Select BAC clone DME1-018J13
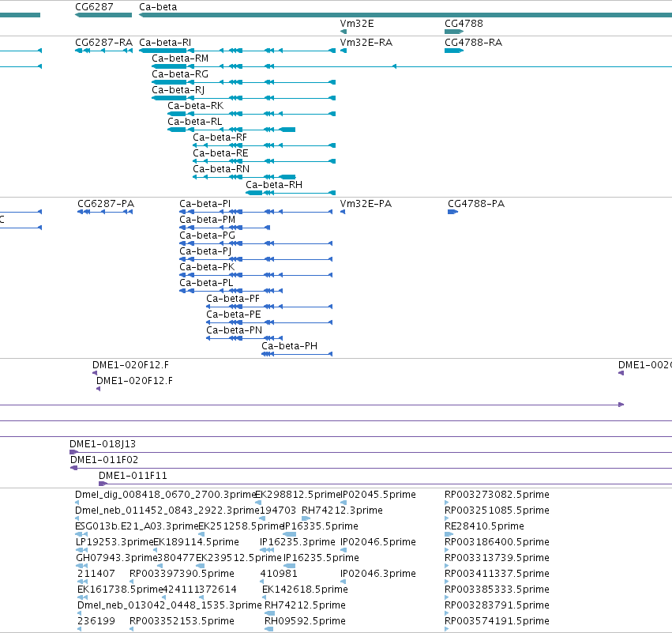 tap(103, 444)
